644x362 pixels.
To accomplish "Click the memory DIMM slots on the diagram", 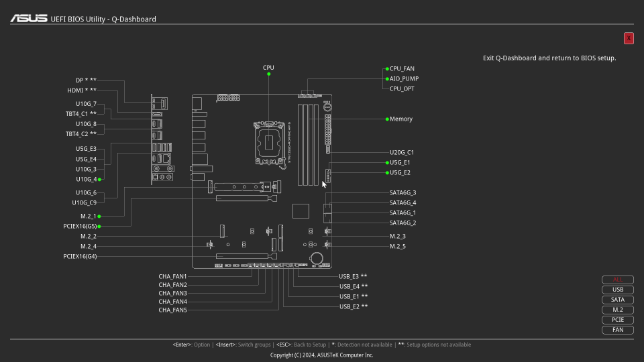I will (x=308, y=145).
